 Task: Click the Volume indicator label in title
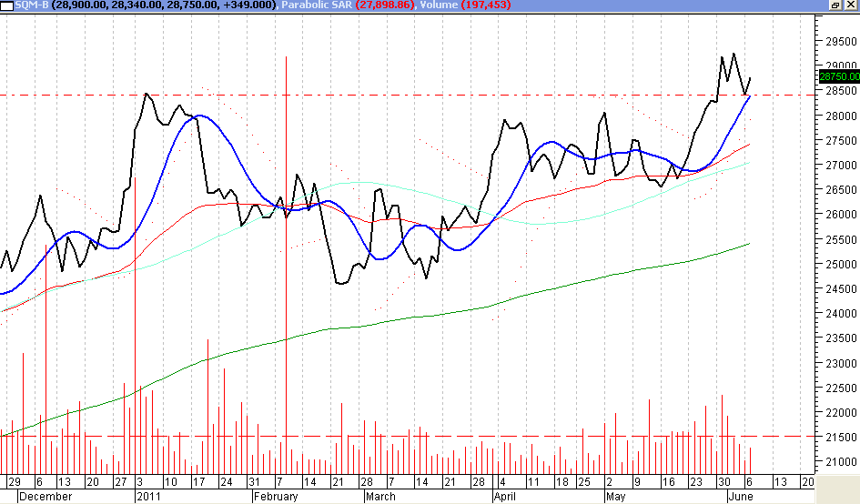point(439,5)
